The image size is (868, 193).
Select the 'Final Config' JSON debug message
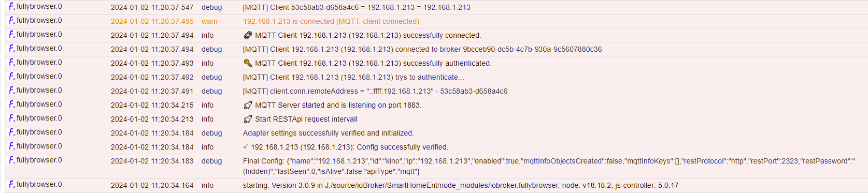[549, 166]
